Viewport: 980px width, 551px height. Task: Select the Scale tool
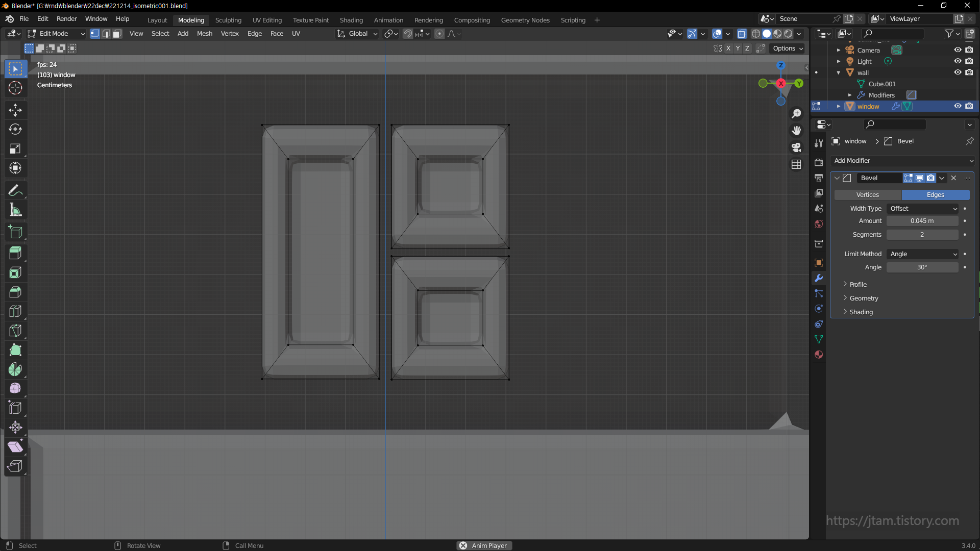(x=15, y=148)
